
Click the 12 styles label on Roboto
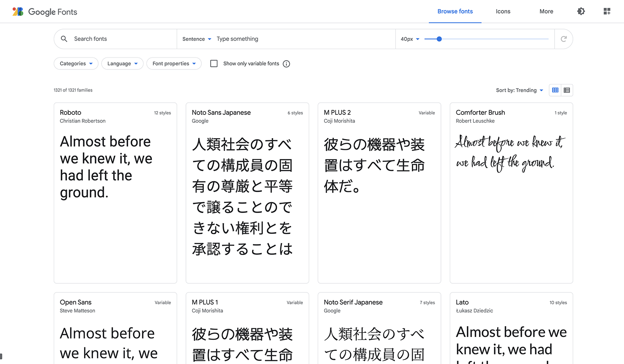pos(162,113)
